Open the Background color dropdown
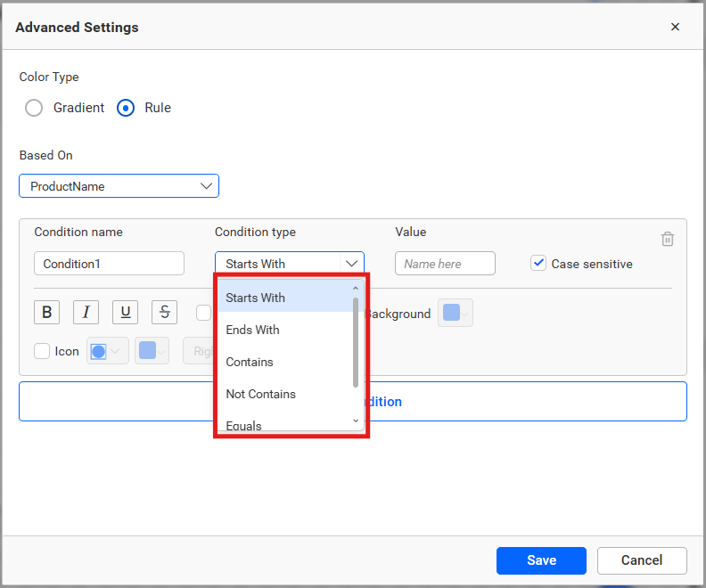Image resolution: width=706 pixels, height=588 pixels. [x=456, y=314]
